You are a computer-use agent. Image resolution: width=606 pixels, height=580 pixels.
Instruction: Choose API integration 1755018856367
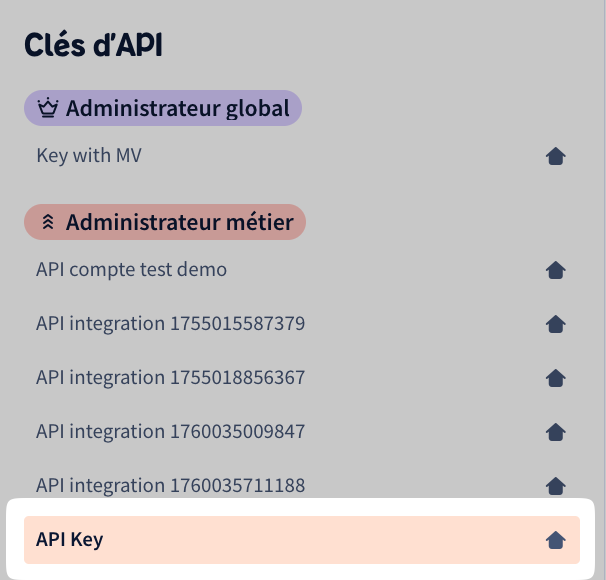[170, 378]
